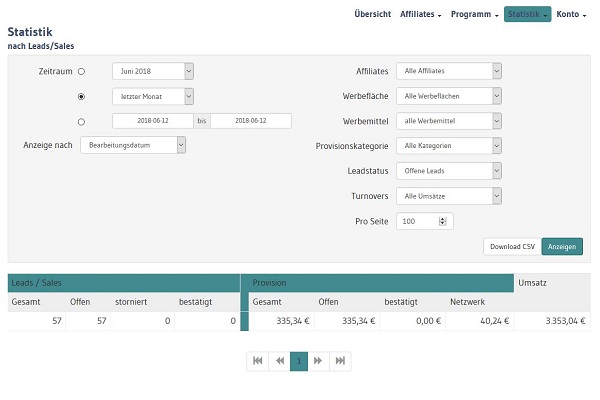Expand the Alle Affiliates dropdown
Screen dimensions: 600x400
[448, 71]
